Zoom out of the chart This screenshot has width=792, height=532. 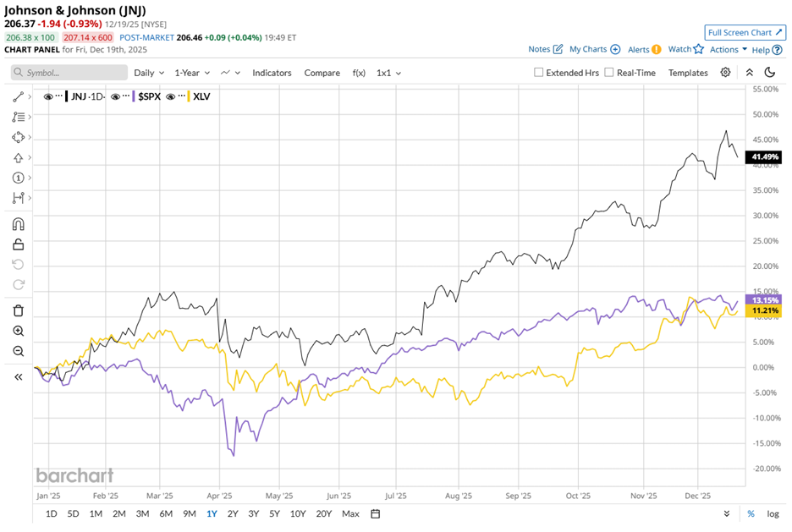click(18, 351)
